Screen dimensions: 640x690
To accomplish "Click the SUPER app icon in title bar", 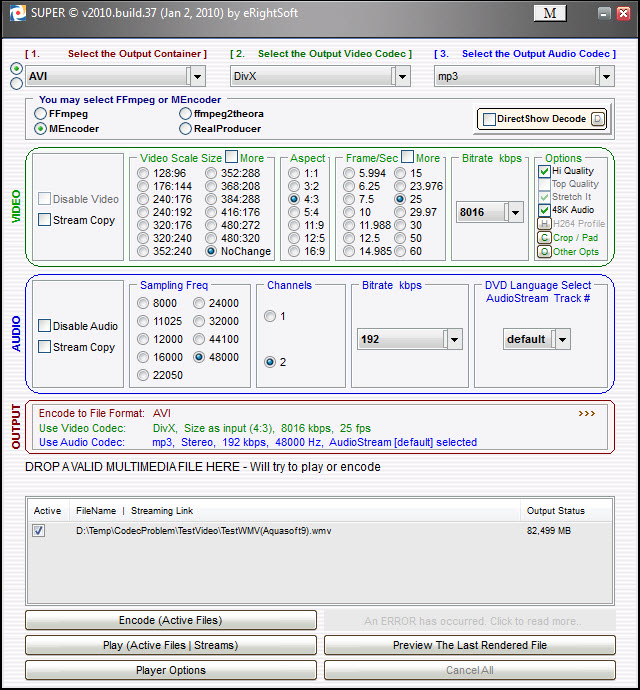I will click(14, 14).
